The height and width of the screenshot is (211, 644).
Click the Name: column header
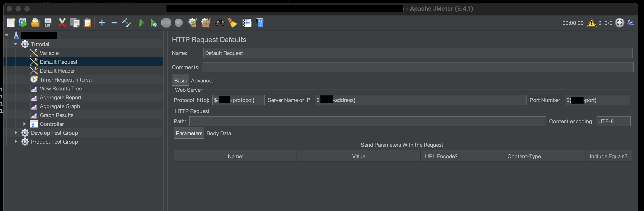235,156
